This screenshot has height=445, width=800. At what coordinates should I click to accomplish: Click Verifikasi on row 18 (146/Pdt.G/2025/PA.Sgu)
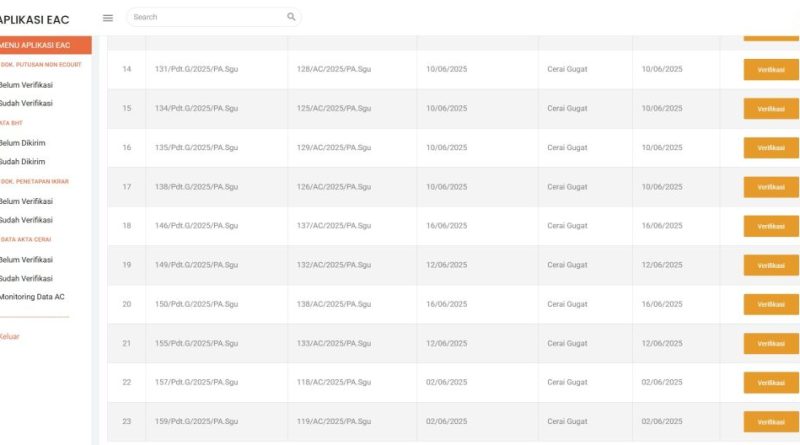coord(770,226)
